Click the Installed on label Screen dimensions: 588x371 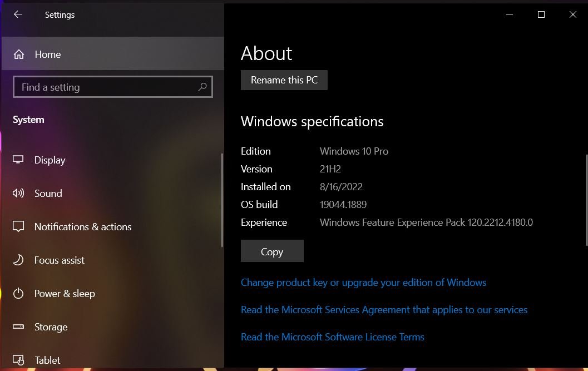[265, 187]
